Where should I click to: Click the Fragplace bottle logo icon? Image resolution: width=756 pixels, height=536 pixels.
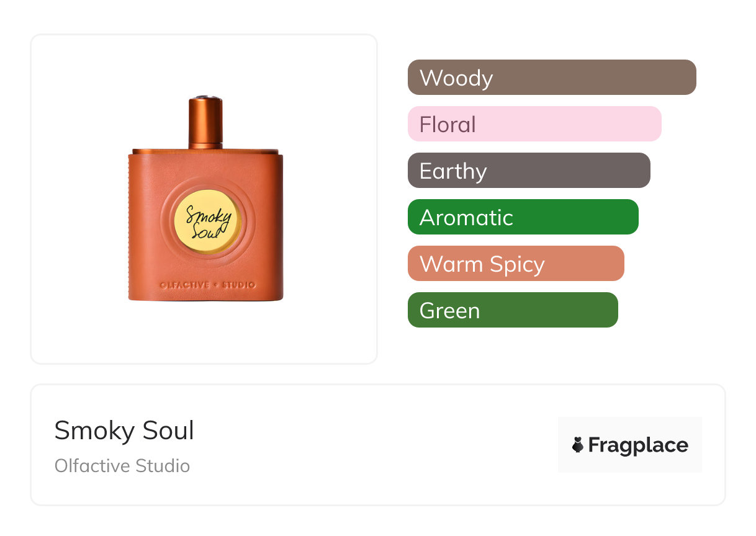coord(578,445)
